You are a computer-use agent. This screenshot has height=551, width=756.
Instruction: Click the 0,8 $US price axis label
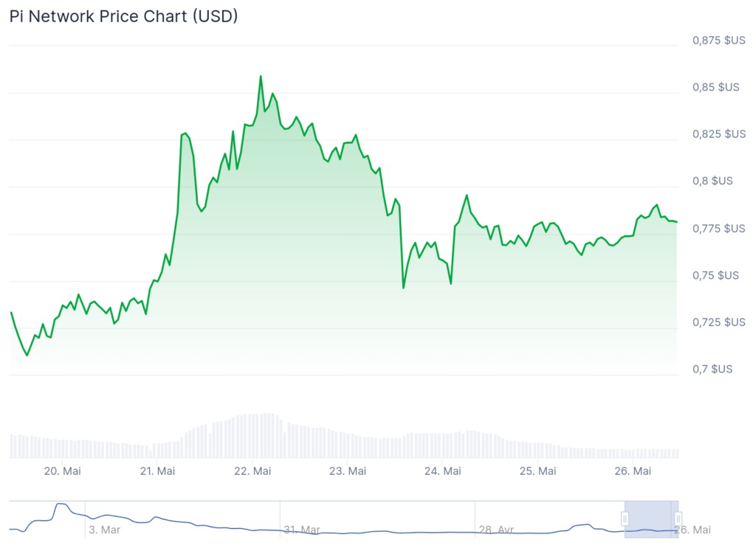(x=712, y=181)
